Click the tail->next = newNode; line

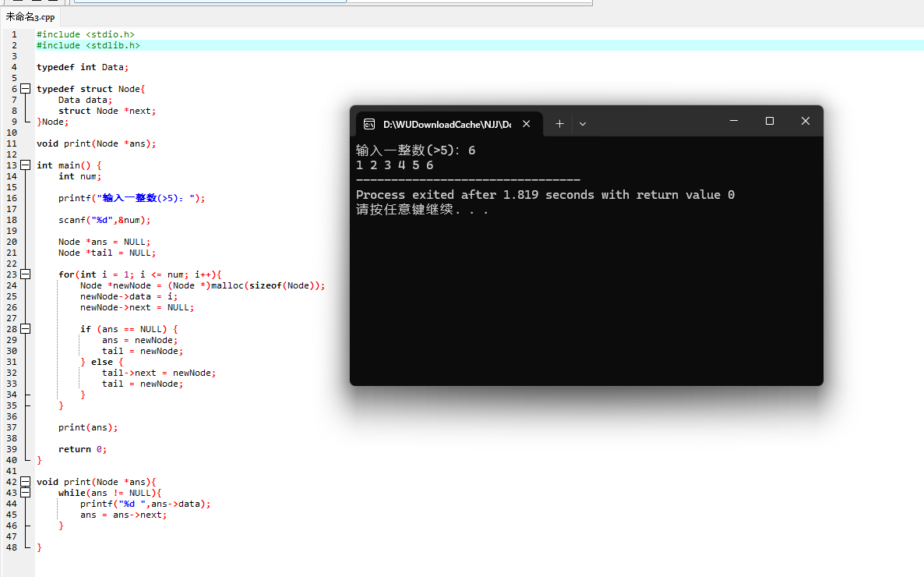click(159, 373)
